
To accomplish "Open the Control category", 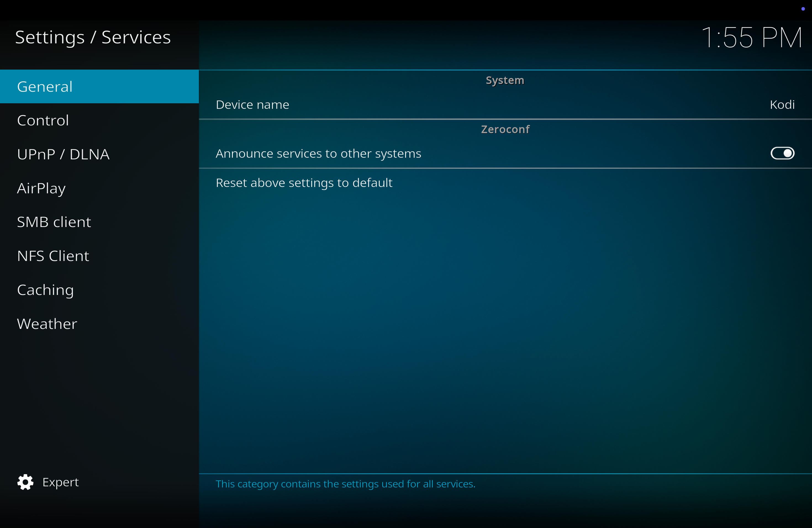I will click(99, 120).
